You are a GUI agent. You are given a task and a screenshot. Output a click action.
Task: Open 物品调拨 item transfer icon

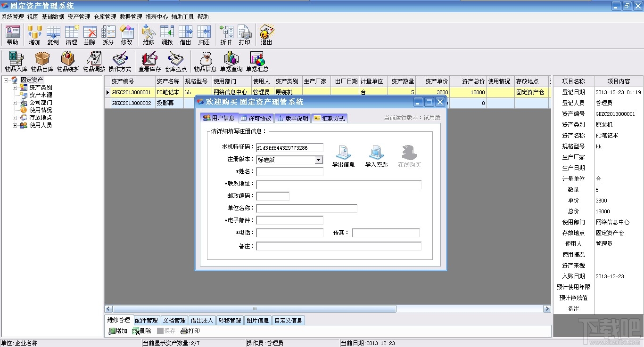coord(94,62)
